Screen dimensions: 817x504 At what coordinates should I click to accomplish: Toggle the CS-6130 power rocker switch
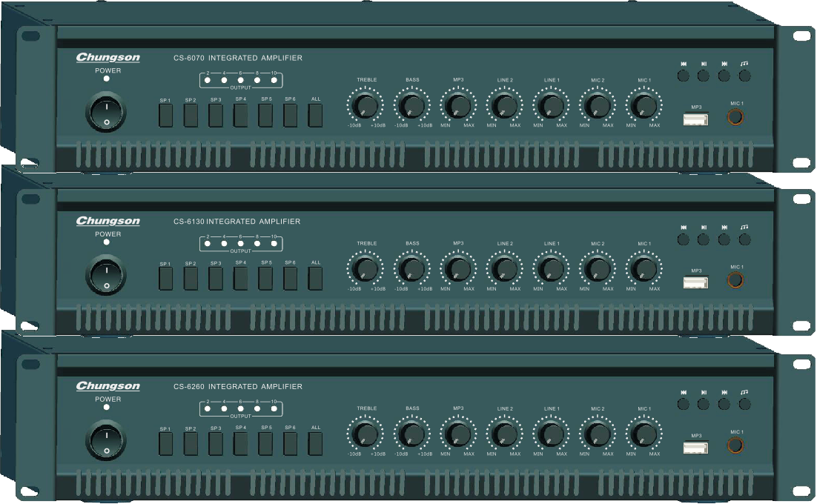click(x=106, y=276)
